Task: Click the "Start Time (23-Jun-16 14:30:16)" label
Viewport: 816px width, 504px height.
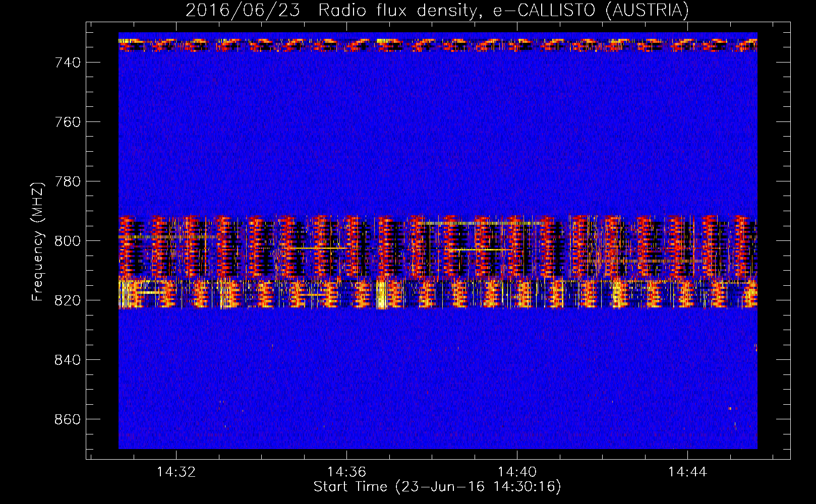Action: pyautogui.click(x=437, y=487)
